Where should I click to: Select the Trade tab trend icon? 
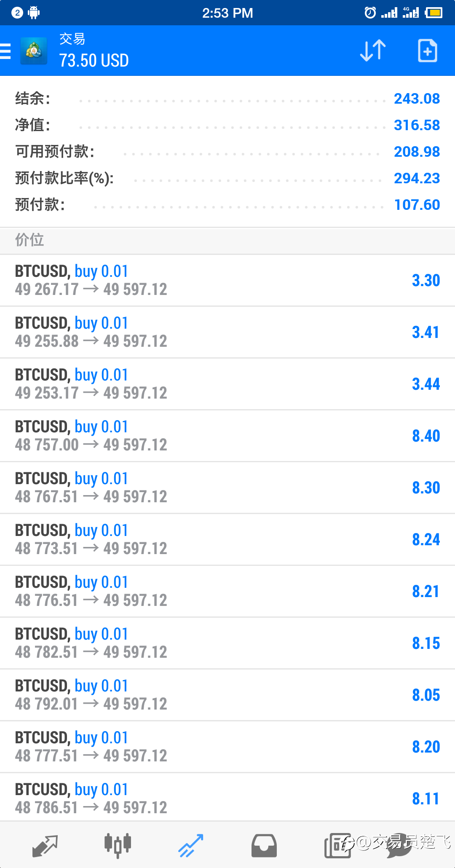[x=190, y=845]
